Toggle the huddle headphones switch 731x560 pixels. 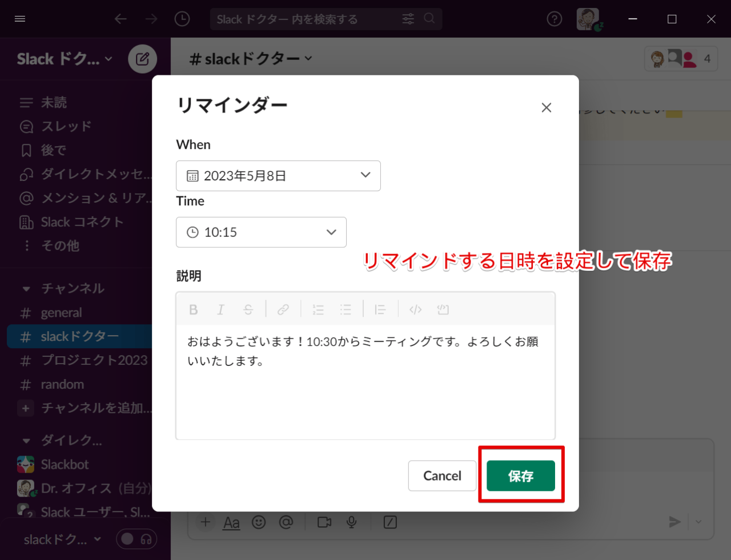[136, 539]
